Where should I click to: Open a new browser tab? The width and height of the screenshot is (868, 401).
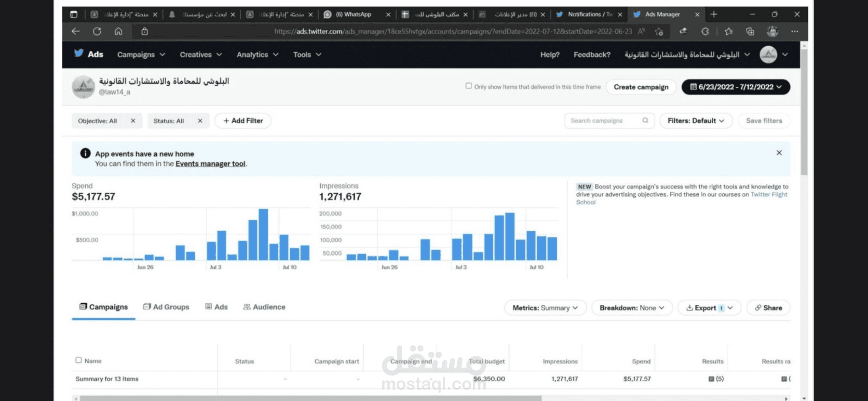pyautogui.click(x=714, y=14)
